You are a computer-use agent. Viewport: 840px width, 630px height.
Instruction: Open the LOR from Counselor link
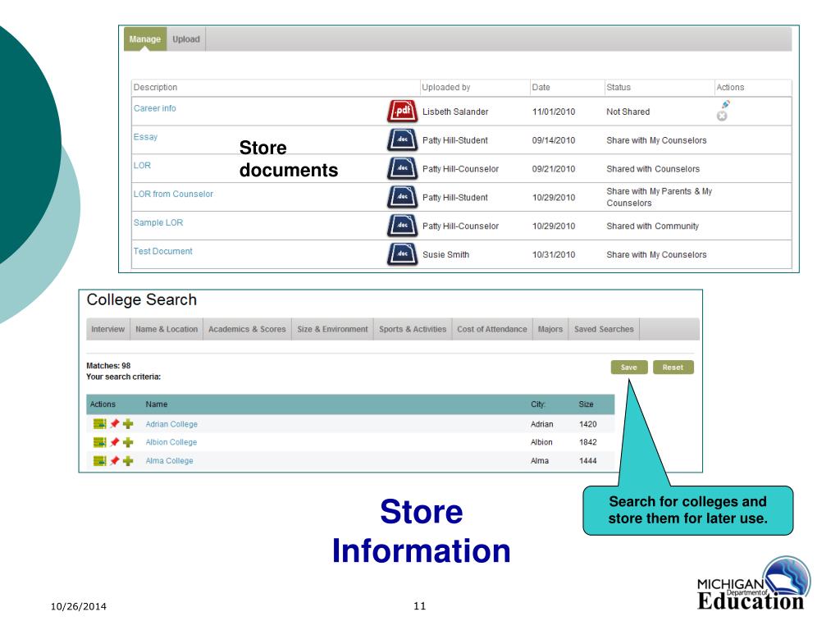pyautogui.click(x=173, y=194)
